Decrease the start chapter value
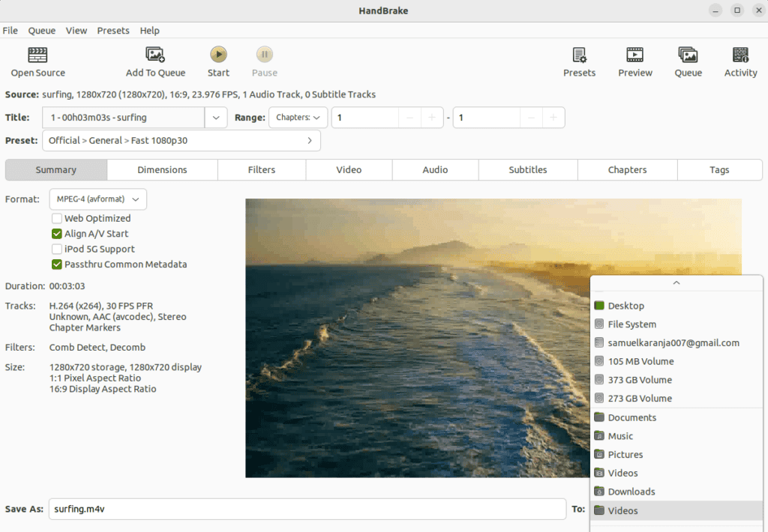Viewport: 768px width, 532px height. (x=410, y=118)
